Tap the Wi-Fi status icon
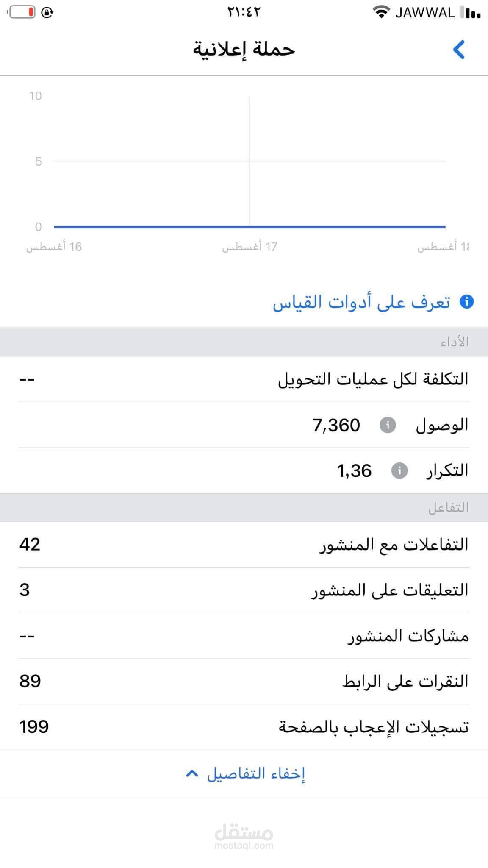488x868 pixels. click(x=381, y=12)
